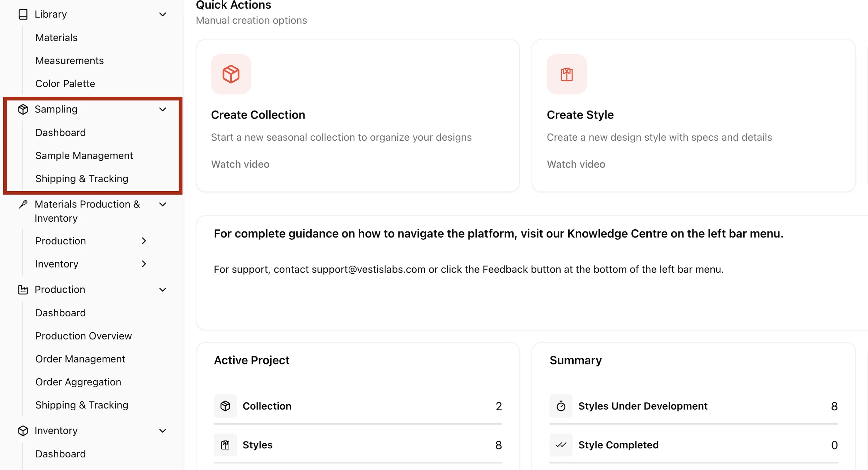Click the Create Style card title
Image resolution: width=868 pixels, height=470 pixels.
(580, 115)
